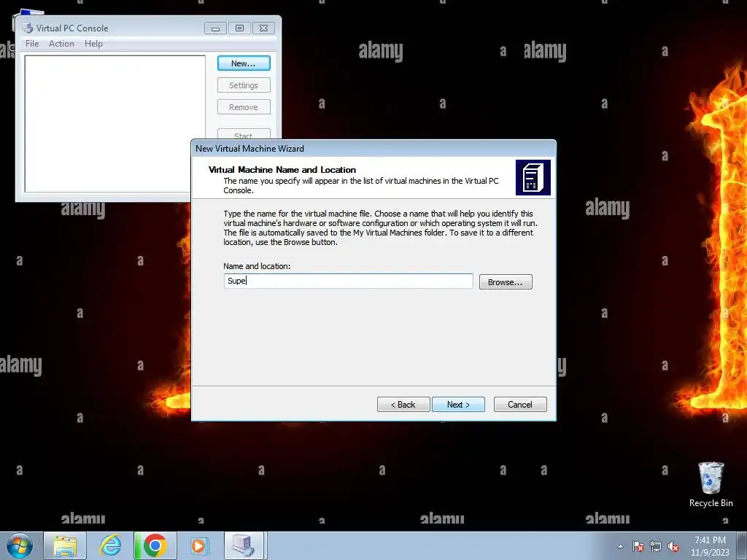This screenshot has height=560, width=747.
Task: Click the Browse... button in the wizard
Action: (506, 282)
